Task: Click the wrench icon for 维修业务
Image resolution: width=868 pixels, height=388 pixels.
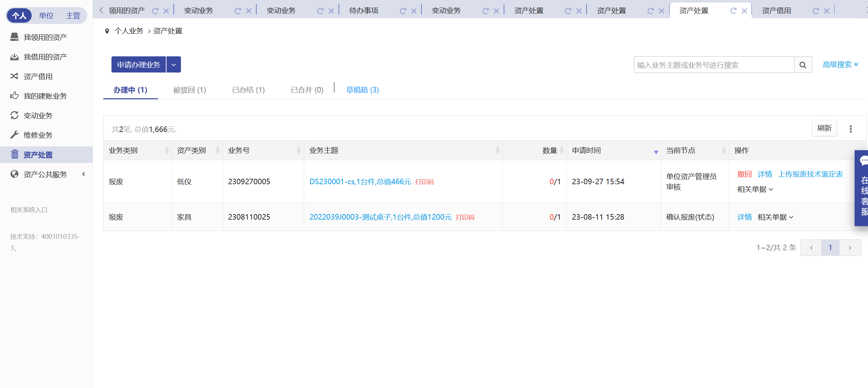Action: (x=14, y=135)
